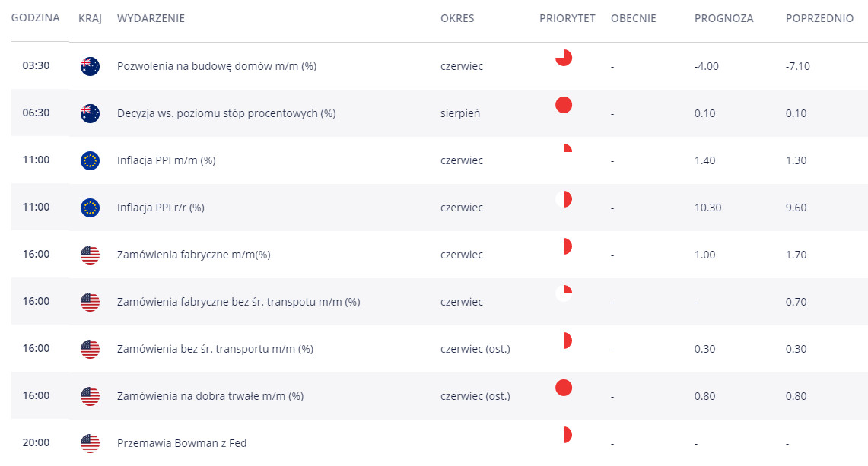Click the time 03:30
Viewport: 868px width, 466px height.
(x=36, y=65)
